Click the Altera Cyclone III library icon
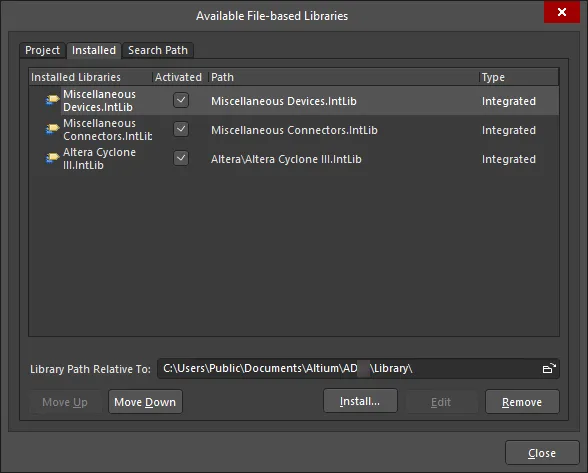Screen dimensions: 588x473 (x=52, y=158)
